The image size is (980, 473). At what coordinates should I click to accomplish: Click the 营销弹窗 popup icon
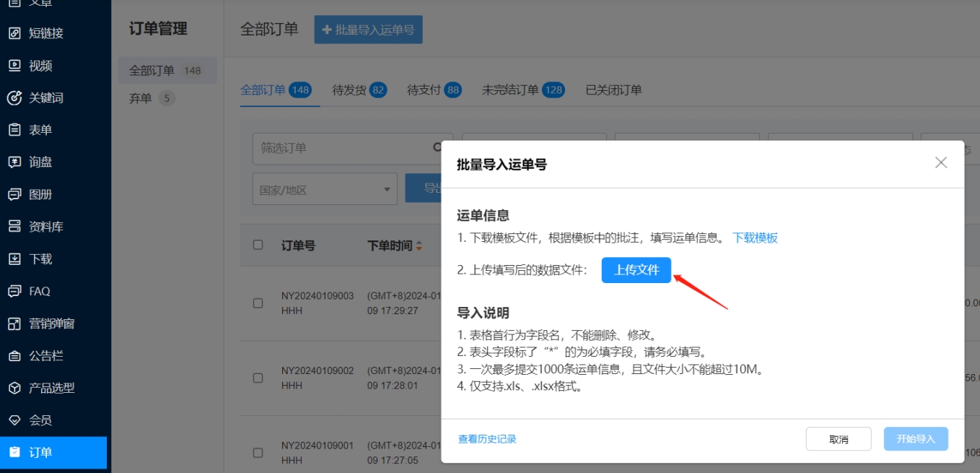[14, 324]
